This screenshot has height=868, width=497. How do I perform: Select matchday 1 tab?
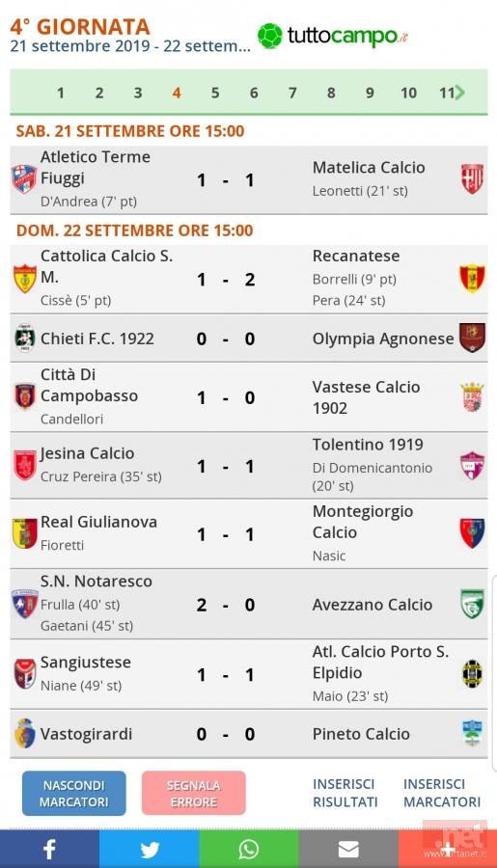pyautogui.click(x=61, y=93)
